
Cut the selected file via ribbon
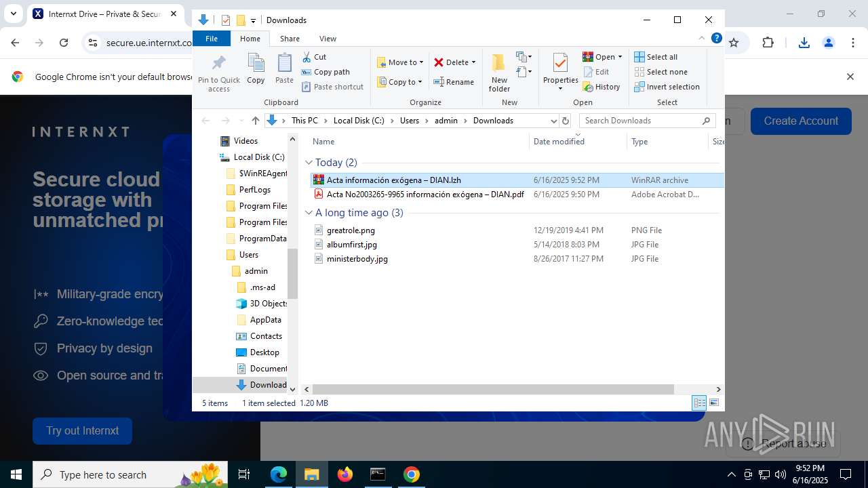click(314, 57)
